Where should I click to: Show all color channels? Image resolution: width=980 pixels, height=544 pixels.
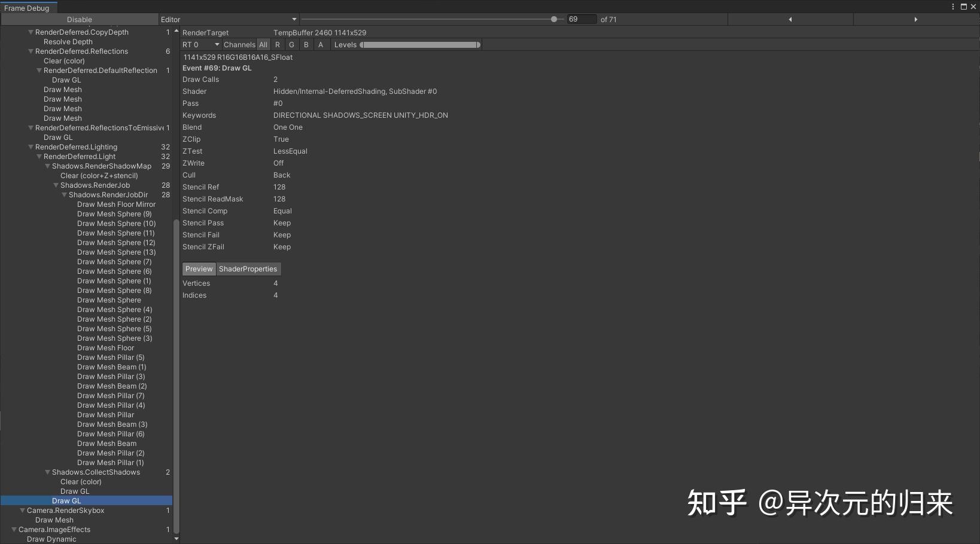(263, 44)
